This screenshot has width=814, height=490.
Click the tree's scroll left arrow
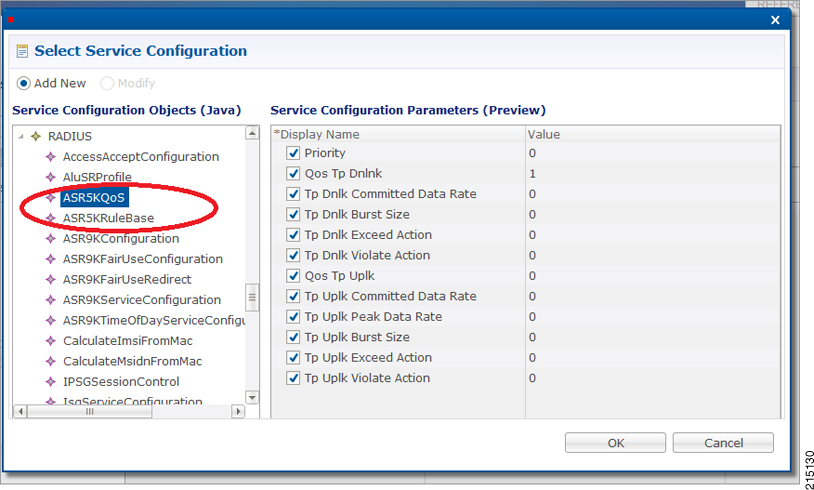20,411
